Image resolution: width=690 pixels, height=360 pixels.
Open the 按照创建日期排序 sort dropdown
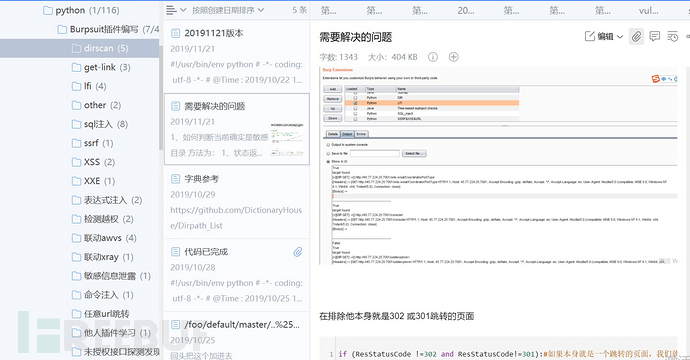coord(228,10)
